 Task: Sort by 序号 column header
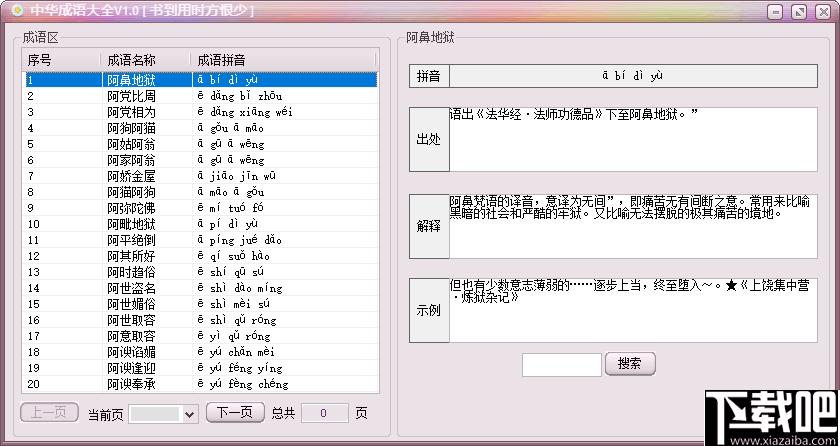click(60, 60)
